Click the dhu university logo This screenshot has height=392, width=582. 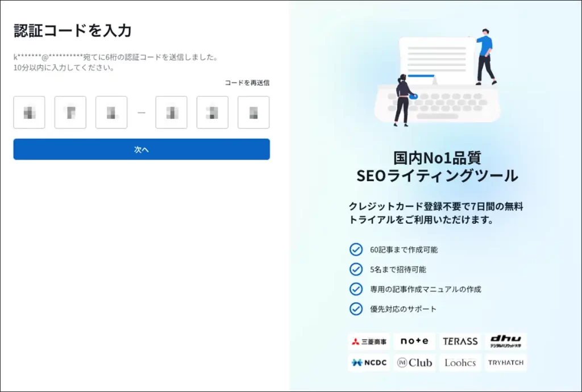505,341
